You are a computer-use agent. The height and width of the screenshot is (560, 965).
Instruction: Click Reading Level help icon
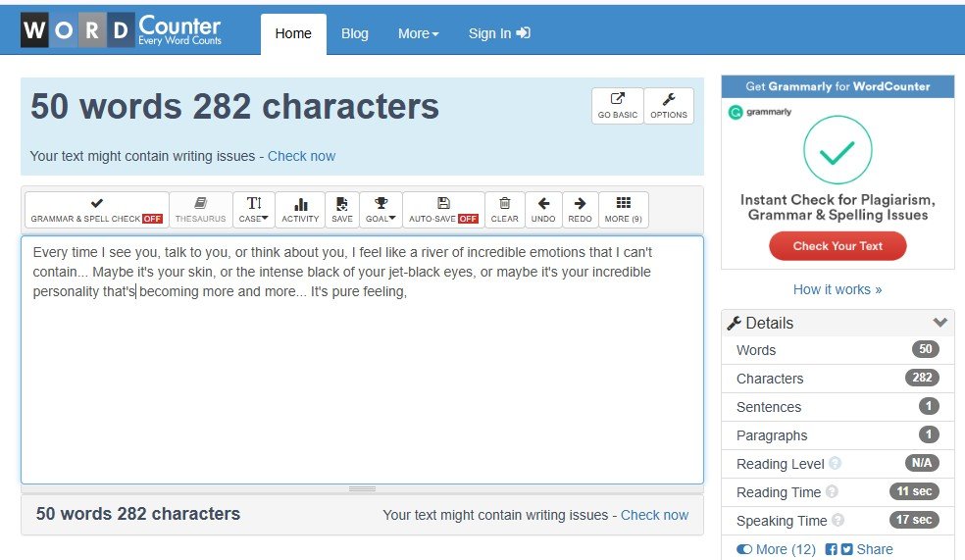(835, 463)
